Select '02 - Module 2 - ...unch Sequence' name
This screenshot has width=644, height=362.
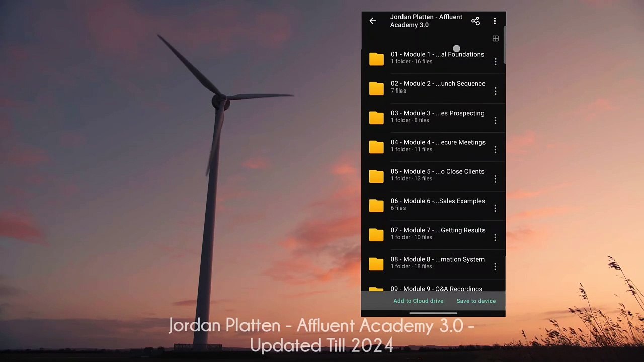438,83
